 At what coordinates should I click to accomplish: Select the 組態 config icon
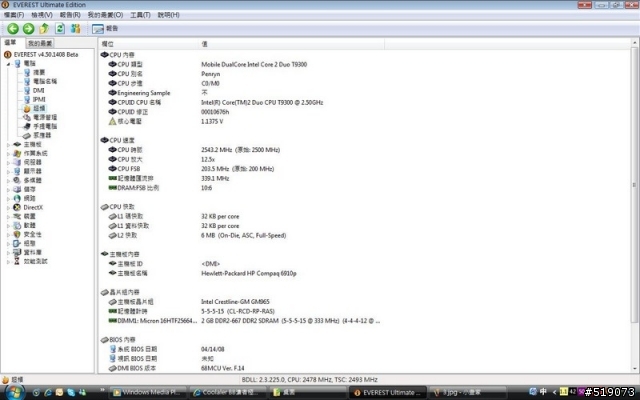pos(17,243)
